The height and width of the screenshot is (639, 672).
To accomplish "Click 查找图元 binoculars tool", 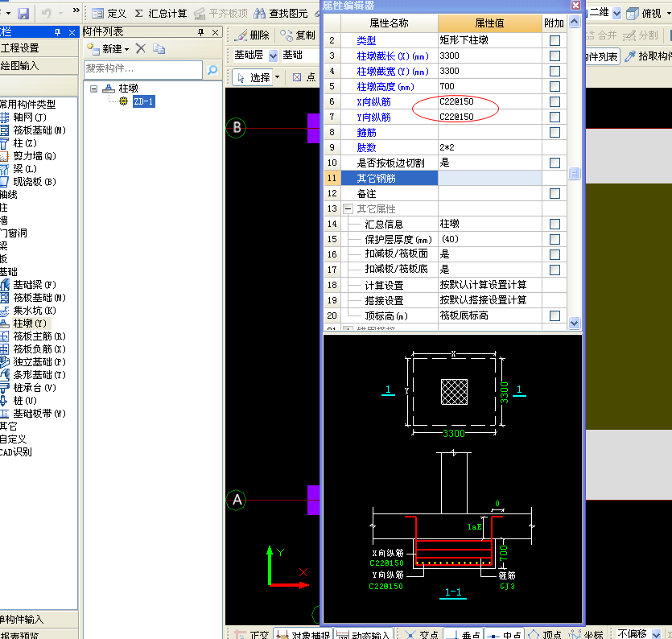I will coord(281,14).
